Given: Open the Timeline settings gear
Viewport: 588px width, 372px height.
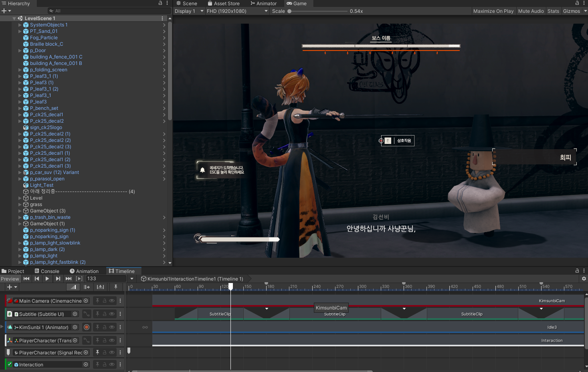Looking at the screenshot, I should click(584, 279).
